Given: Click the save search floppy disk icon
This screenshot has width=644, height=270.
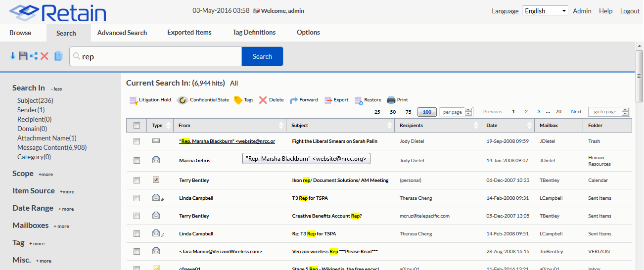Looking at the screenshot, I should point(23,56).
